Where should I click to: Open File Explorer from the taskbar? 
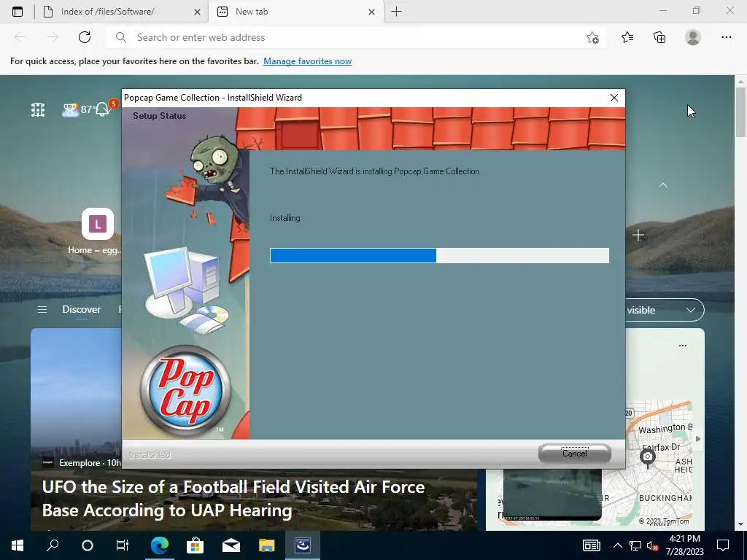point(267,545)
